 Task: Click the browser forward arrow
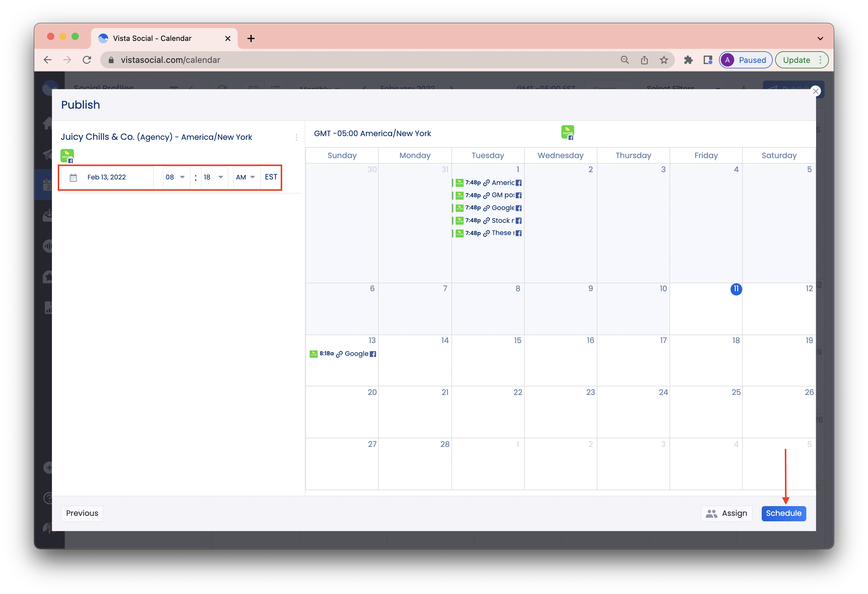67,60
